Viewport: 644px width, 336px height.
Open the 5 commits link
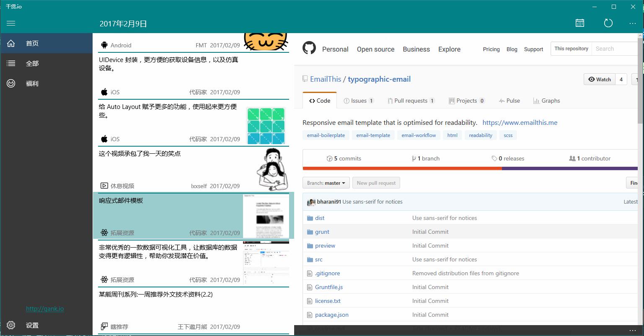click(x=344, y=158)
